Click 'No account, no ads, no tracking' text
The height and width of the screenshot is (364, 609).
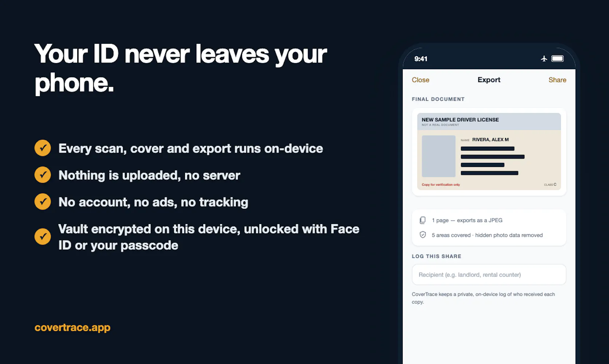pyautogui.click(x=153, y=202)
